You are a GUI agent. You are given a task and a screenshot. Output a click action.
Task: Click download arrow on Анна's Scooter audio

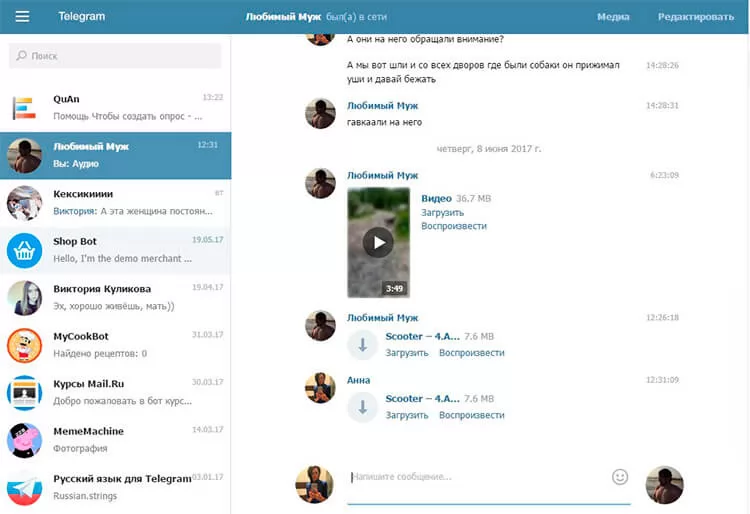click(x=361, y=406)
